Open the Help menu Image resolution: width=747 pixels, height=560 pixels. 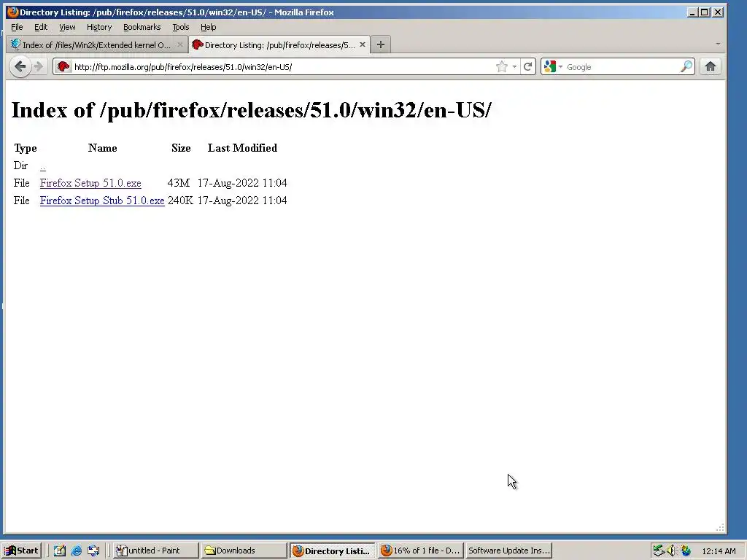(x=208, y=27)
